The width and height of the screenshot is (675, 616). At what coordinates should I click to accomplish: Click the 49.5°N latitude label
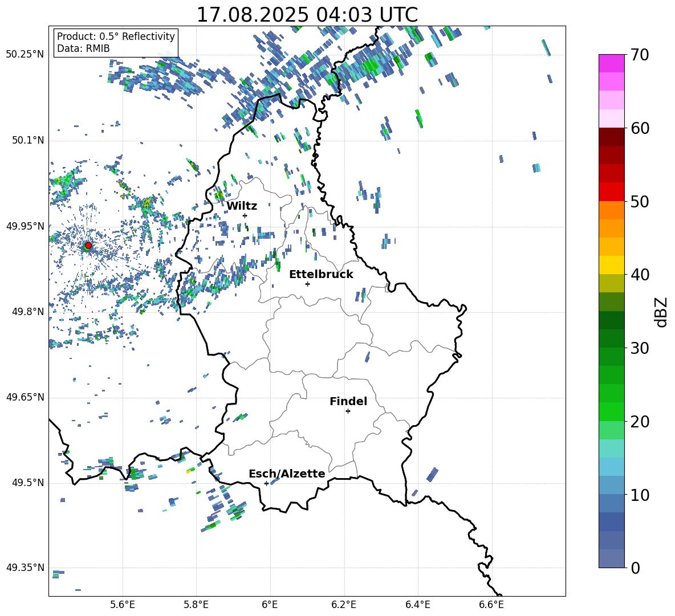click(27, 483)
